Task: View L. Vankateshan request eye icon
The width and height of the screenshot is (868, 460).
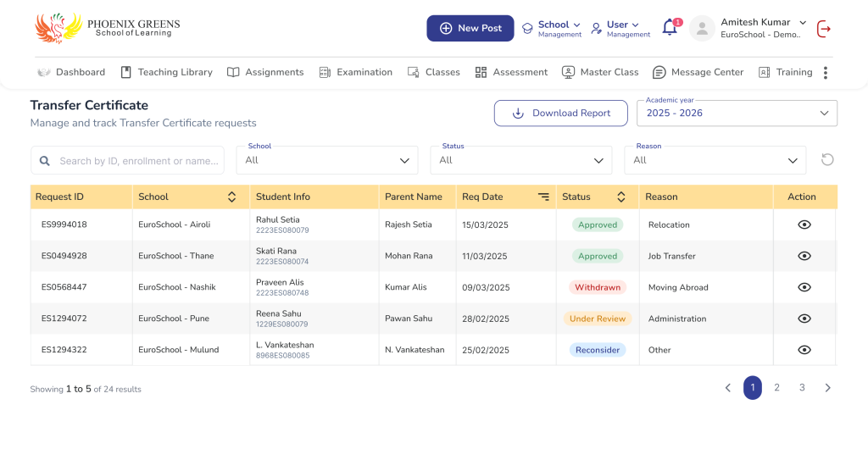Action: click(804, 350)
